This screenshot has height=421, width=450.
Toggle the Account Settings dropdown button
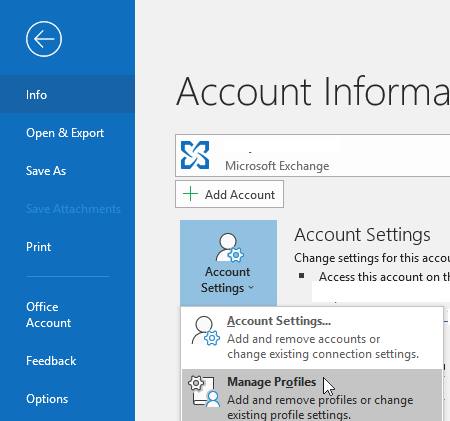pyautogui.click(x=228, y=263)
